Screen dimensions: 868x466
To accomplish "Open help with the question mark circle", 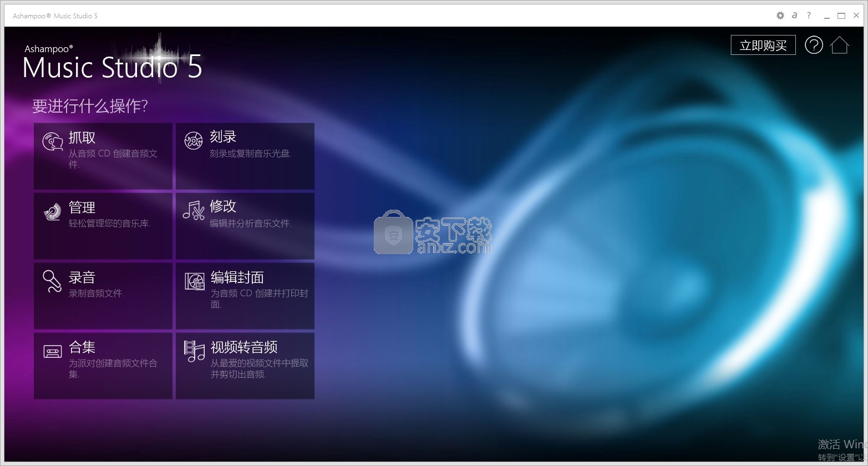I will (x=814, y=45).
